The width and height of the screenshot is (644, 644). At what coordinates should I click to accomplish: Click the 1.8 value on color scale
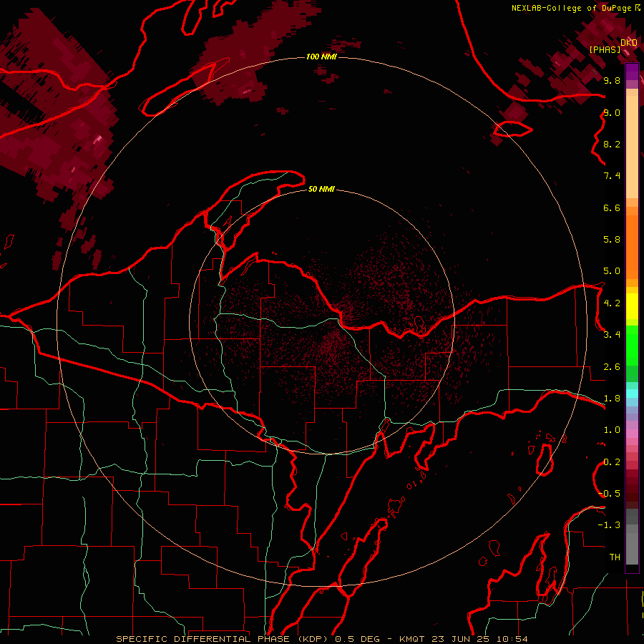[612, 399]
